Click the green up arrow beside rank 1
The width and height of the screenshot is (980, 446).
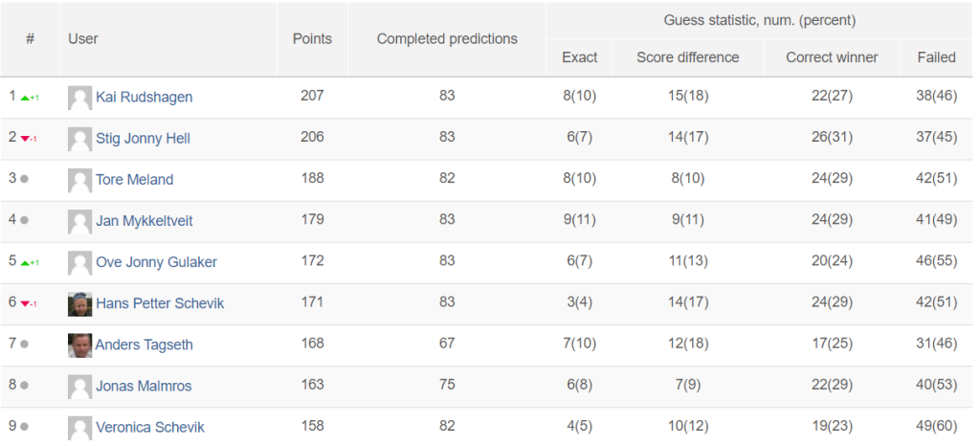(x=25, y=98)
